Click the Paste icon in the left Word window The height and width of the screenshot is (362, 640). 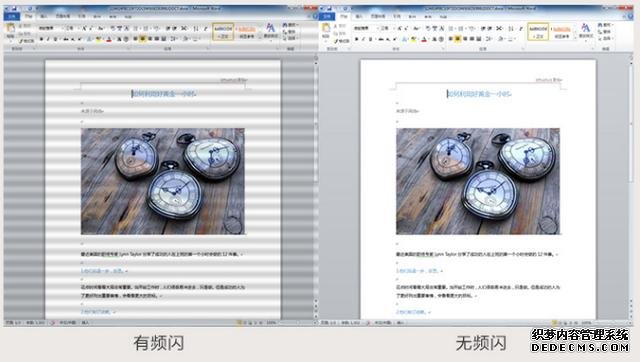11,29
